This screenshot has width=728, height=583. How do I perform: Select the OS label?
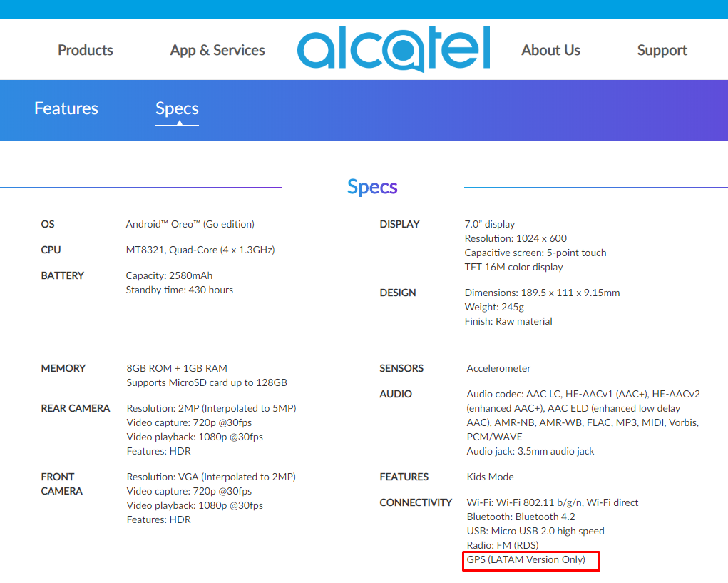coord(48,224)
